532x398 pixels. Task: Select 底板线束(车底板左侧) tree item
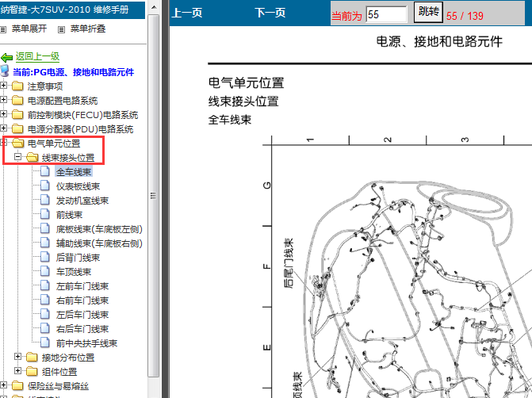pos(99,229)
